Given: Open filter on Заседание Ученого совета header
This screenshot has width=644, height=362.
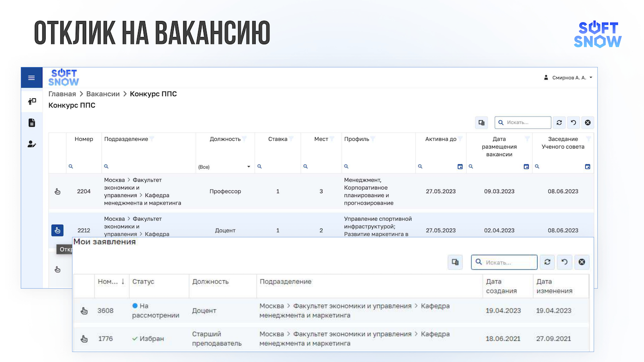Looking at the screenshot, I should click(588, 139).
